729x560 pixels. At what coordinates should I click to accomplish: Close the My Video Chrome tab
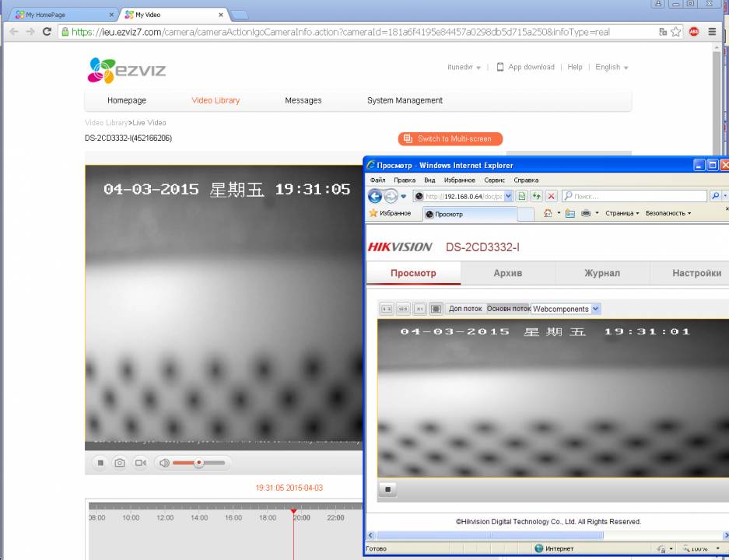tap(221, 15)
